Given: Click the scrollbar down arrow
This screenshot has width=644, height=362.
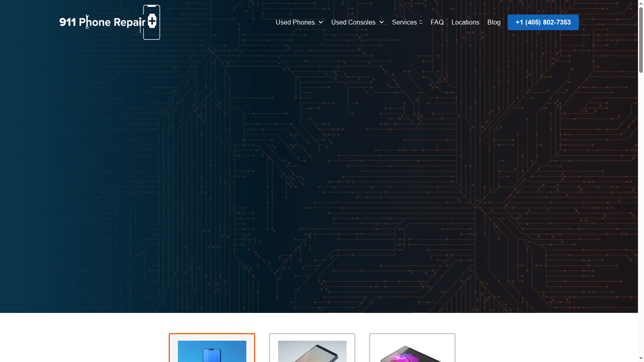Looking at the screenshot, I should tap(641, 358).
